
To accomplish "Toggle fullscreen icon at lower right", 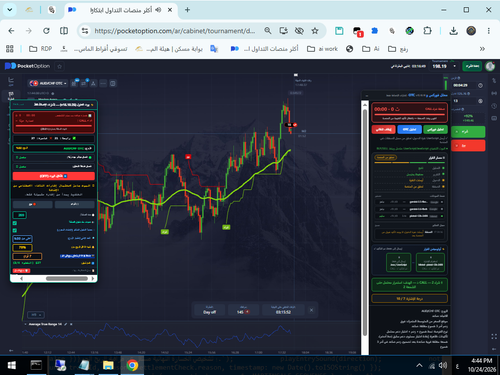I will [494, 337].
